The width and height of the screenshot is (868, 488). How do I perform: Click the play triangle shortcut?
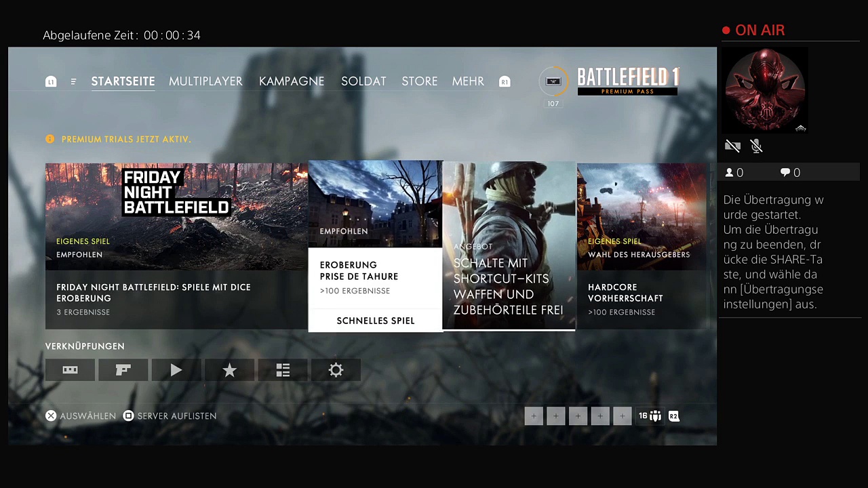click(176, 370)
